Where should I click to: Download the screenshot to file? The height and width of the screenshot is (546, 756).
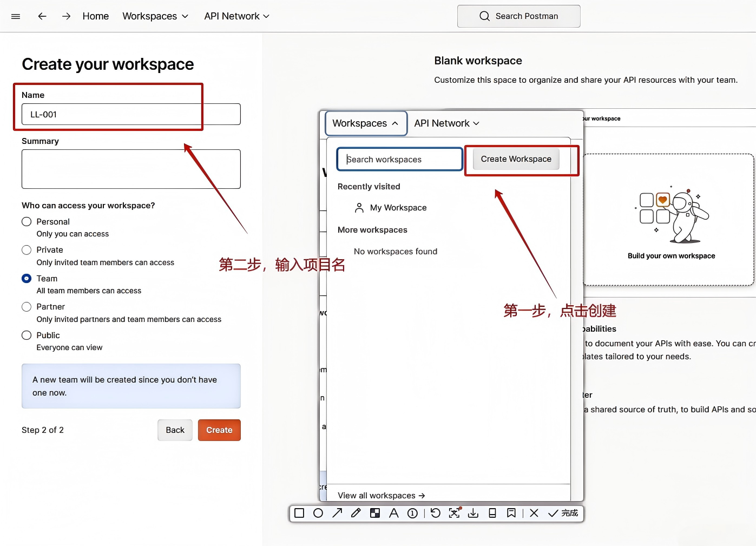[x=473, y=513]
